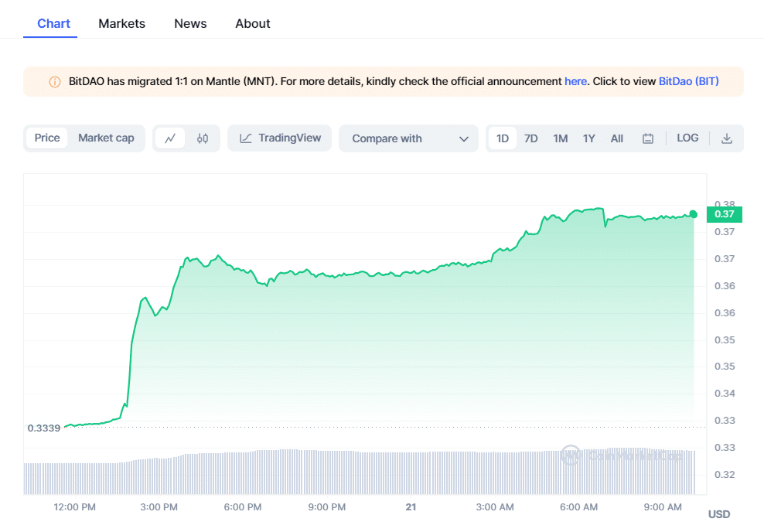Follow the 'here' announcement link

[575, 81]
